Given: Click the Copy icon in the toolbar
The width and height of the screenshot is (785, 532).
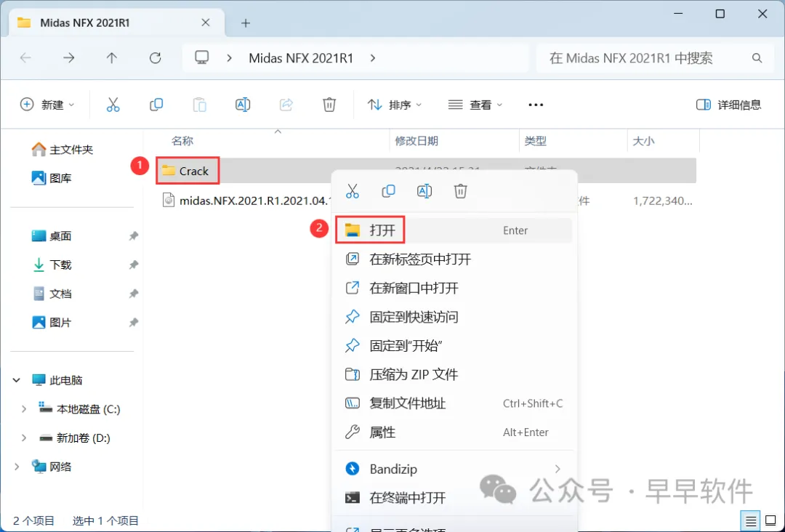Looking at the screenshot, I should [156, 105].
